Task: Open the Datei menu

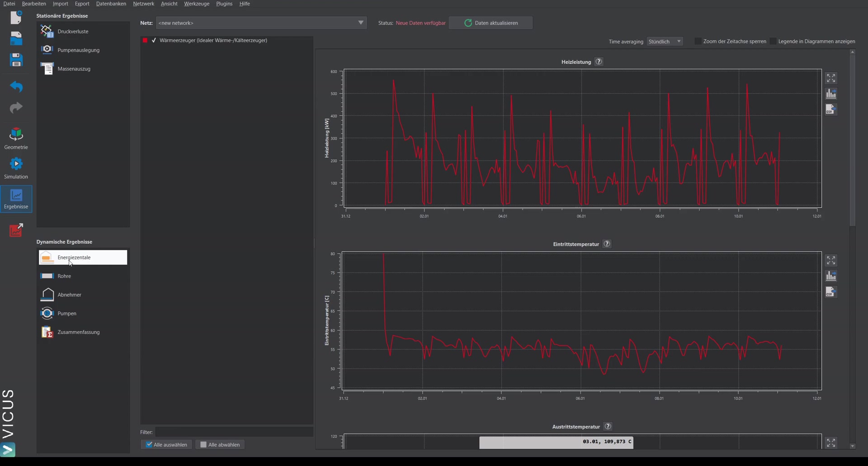Action: 9,4
